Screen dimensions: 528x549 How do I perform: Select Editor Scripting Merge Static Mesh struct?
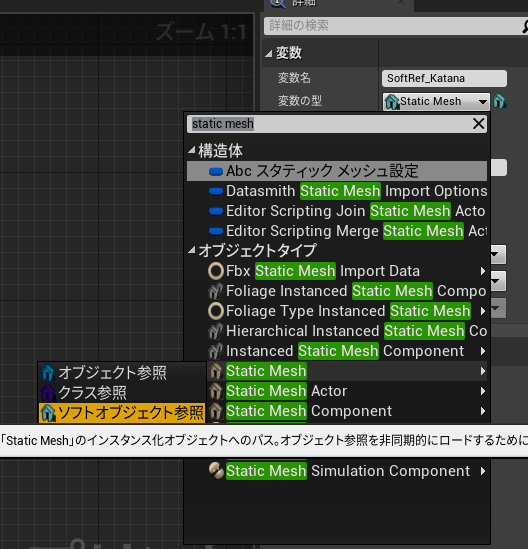(337, 231)
